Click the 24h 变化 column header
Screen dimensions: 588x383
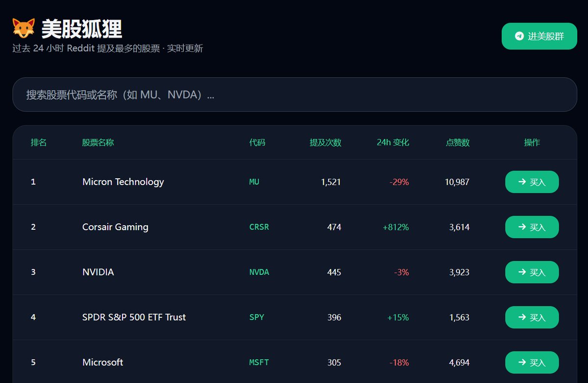coord(393,143)
